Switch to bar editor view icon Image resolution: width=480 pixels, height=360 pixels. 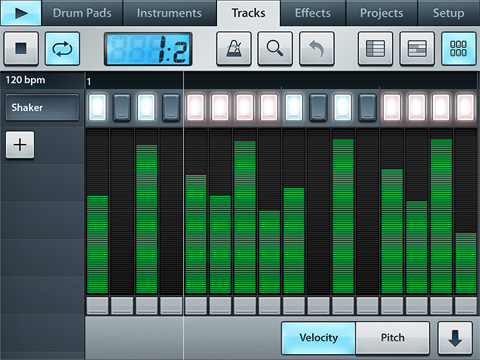click(417, 48)
